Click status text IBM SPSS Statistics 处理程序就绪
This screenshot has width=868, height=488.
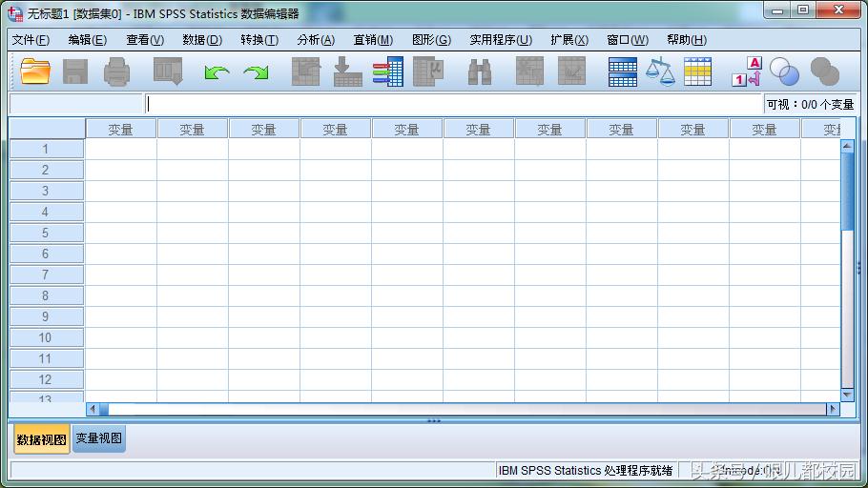[x=586, y=470]
